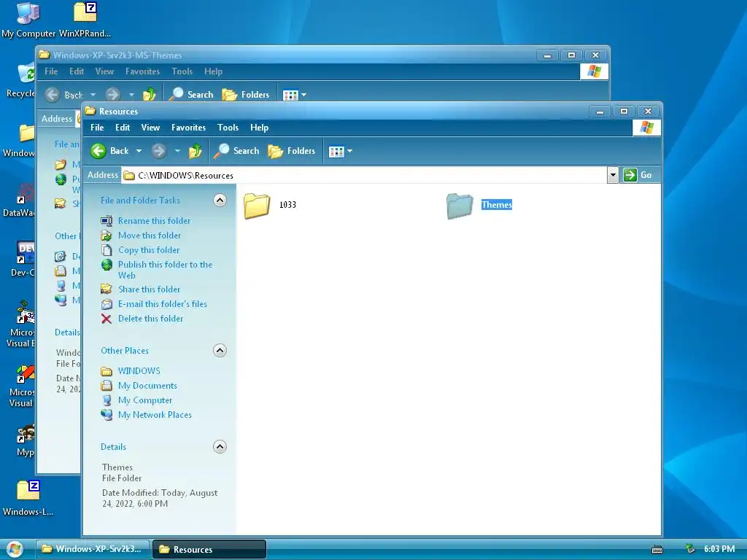Viewport: 747px width, 560px height.
Task: Click Folders in the Windows-XP-Srv2k3-MS-Themes window toolbar
Action: (x=246, y=95)
